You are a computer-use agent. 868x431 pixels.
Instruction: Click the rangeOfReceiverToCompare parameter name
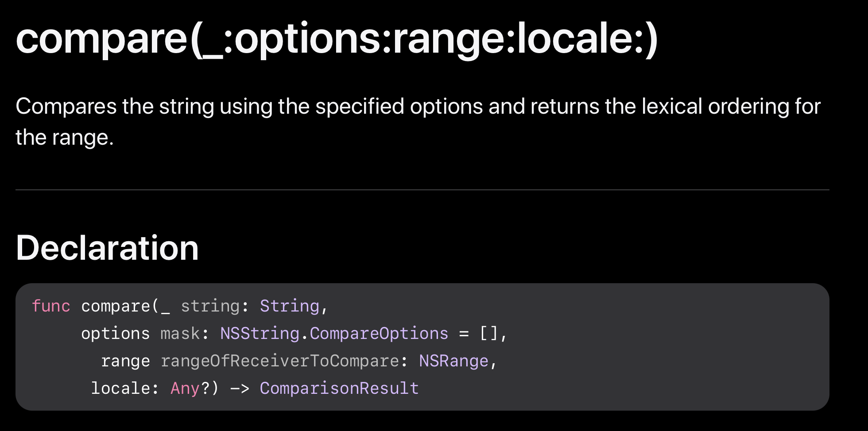point(279,361)
